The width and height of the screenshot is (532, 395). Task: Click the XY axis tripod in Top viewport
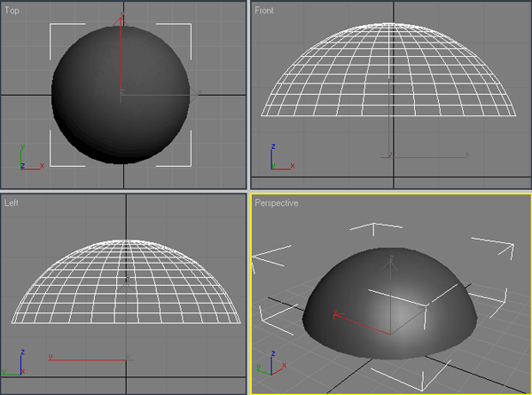click(27, 158)
